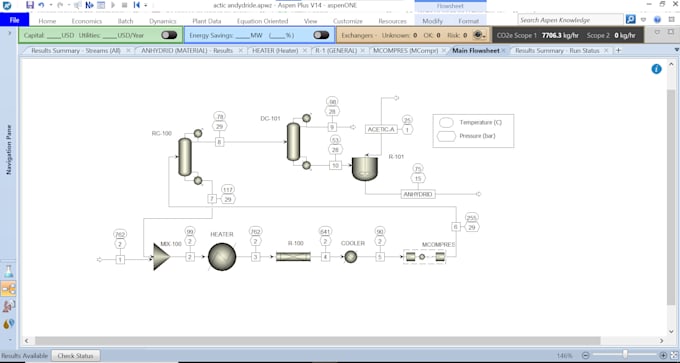Stop the simulation run

point(124,5)
